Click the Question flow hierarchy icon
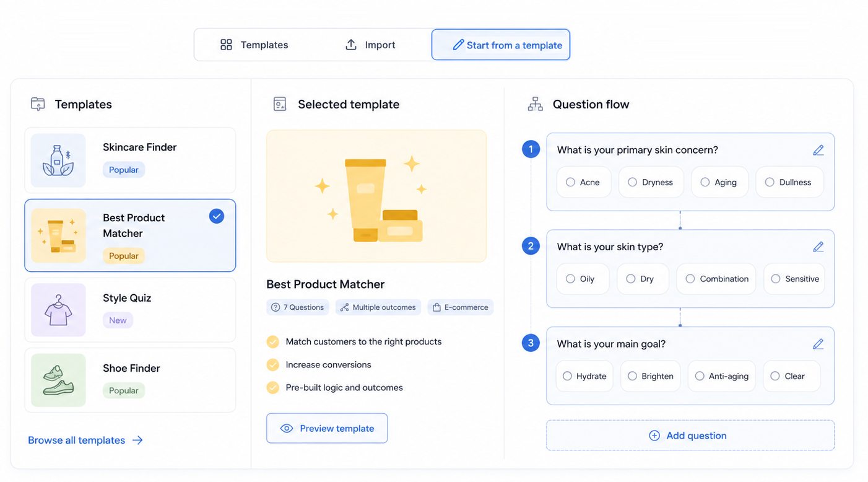Screen dimensions: 868x482 (x=535, y=104)
